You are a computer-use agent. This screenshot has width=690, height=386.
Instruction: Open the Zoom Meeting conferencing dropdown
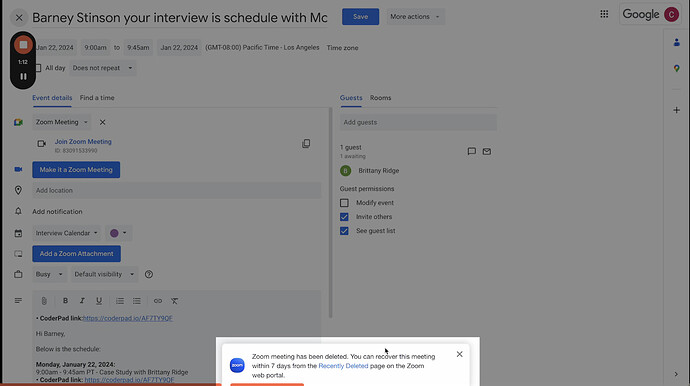pos(62,122)
